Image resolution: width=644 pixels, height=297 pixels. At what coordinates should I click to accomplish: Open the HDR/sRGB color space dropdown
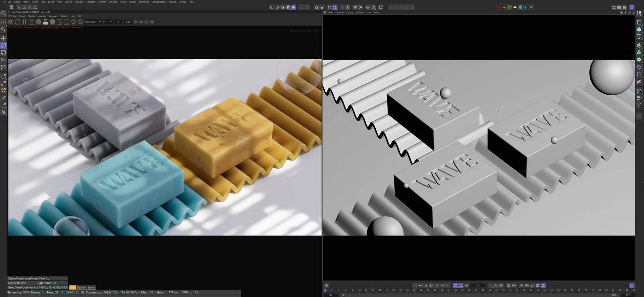(x=93, y=22)
